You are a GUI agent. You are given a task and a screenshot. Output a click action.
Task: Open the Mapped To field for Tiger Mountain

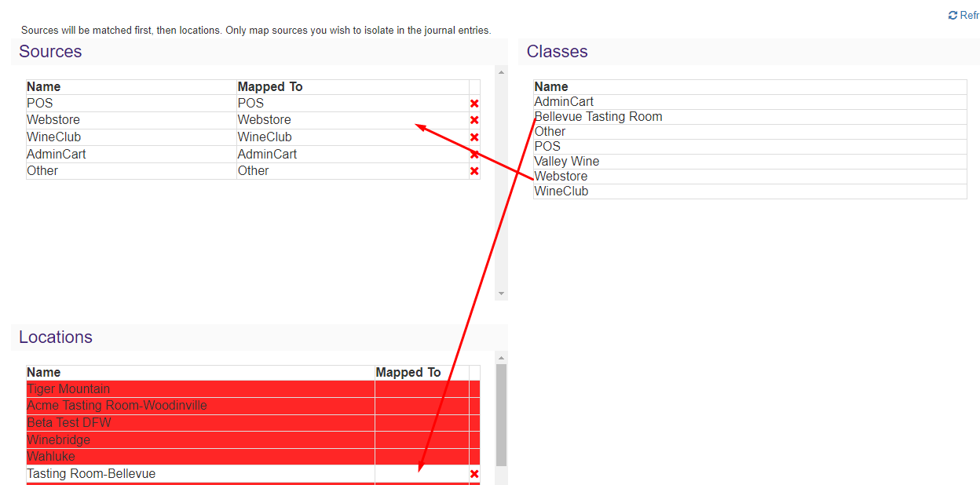pyautogui.click(x=416, y=388)
